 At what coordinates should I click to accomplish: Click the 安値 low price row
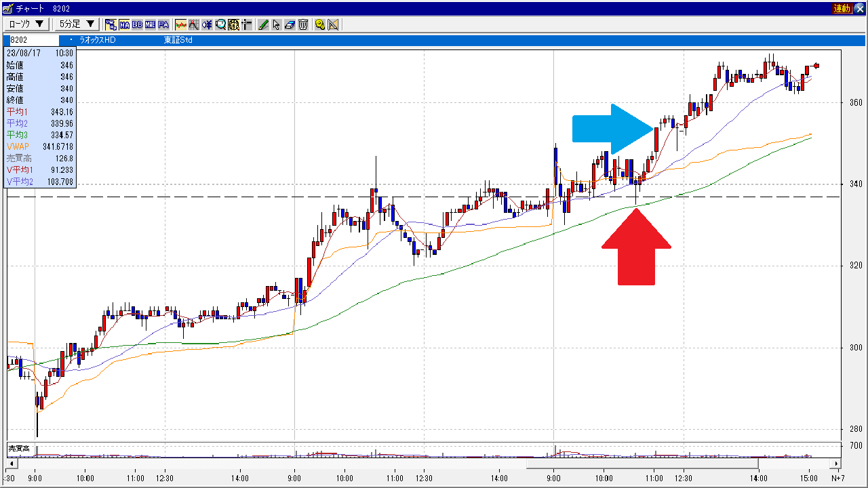[40, 88]
